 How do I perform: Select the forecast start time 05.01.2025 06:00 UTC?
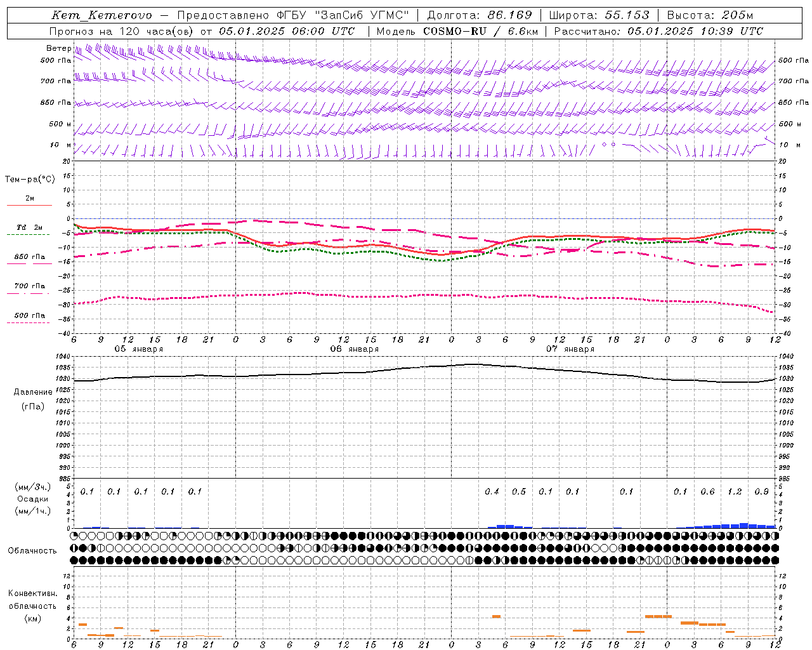pos(287,31)
